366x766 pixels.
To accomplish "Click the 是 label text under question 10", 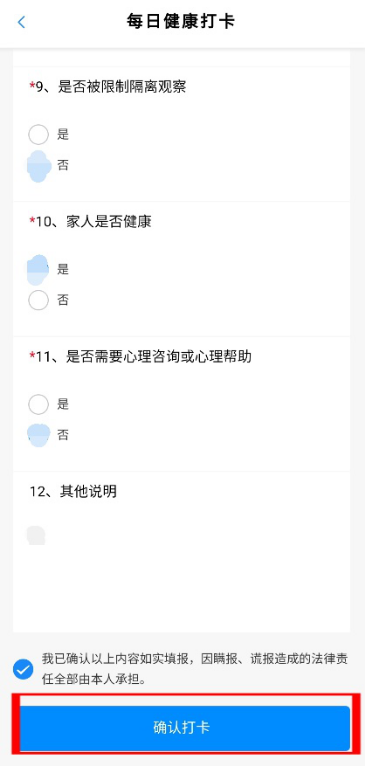I will click(x=63, y=269).
